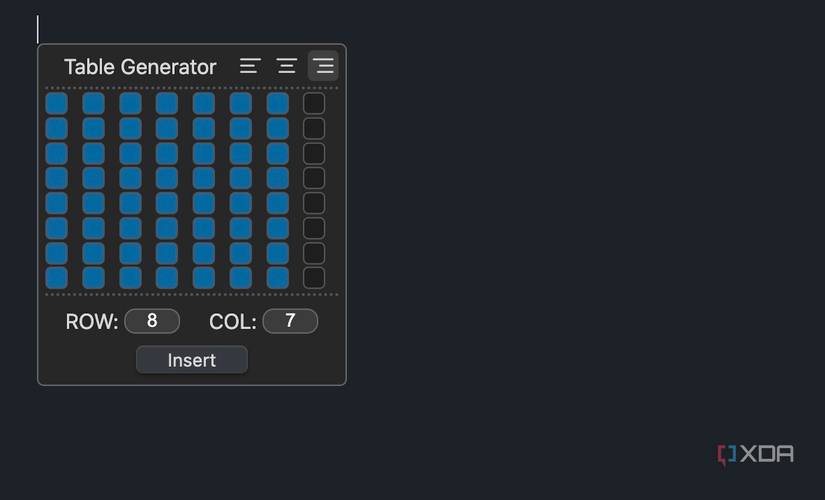Click the unselected cell in the first row, eighth column
Viewport: 825px width, 500px height.
[314, 104]
